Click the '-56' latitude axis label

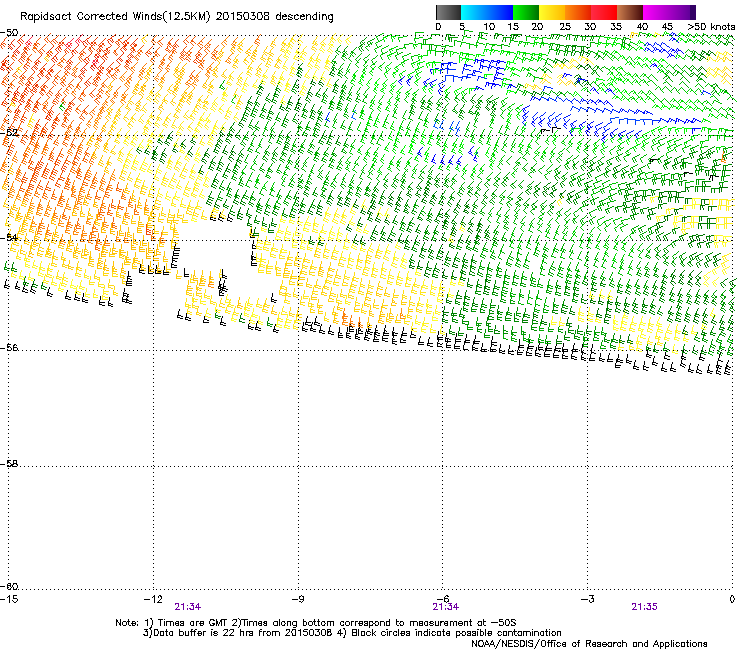pyautogui.click(x=9, y=348)
